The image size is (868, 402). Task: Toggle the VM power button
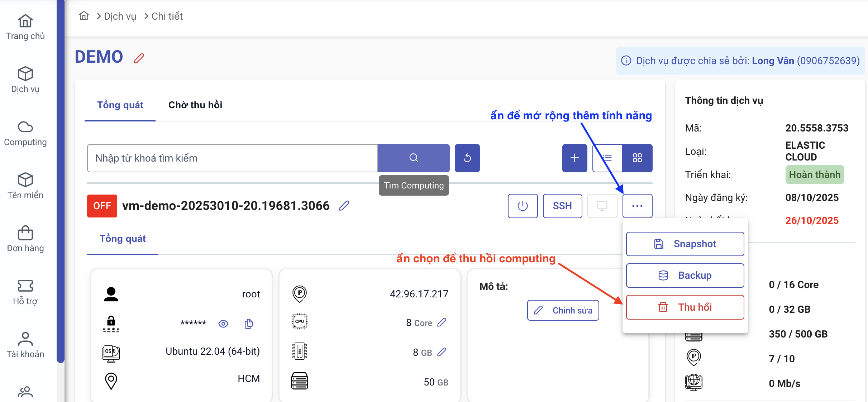click(523, 206)
